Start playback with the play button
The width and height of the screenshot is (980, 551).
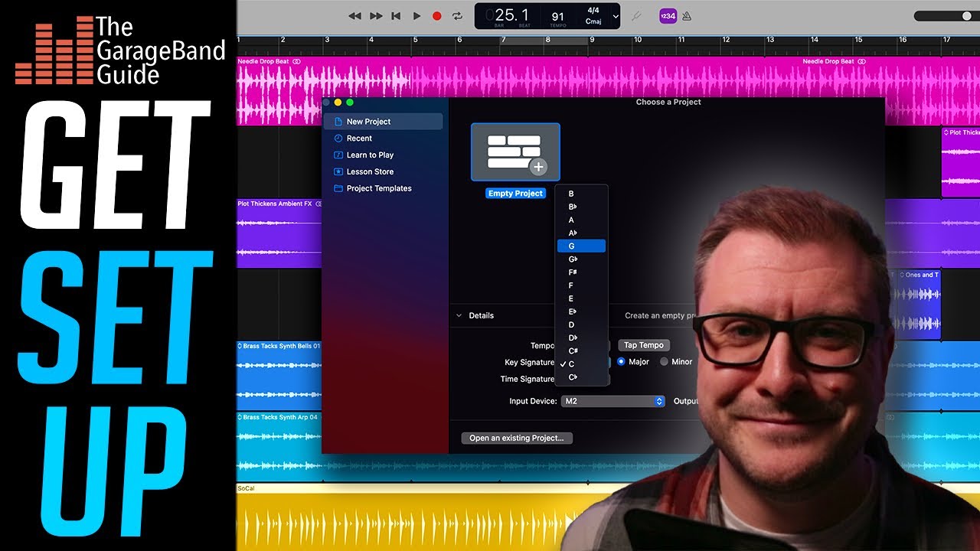click(x=416, y=16)
